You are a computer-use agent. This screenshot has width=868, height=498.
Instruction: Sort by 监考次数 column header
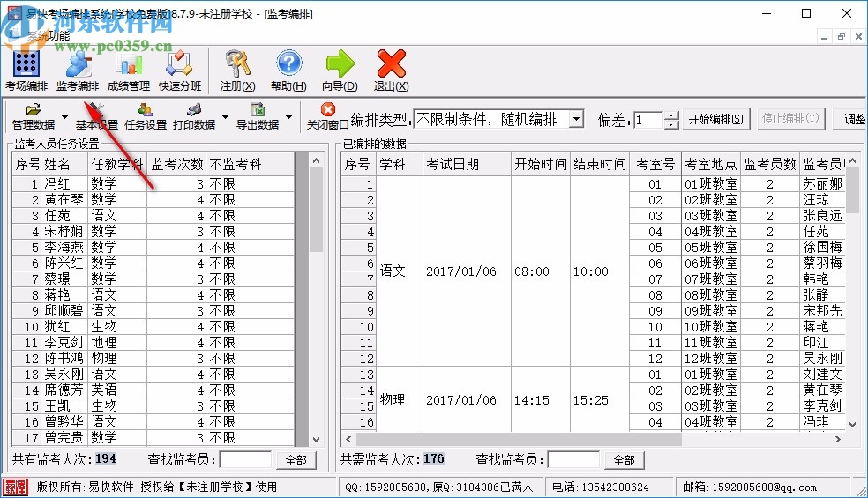[x=177, y=164]
